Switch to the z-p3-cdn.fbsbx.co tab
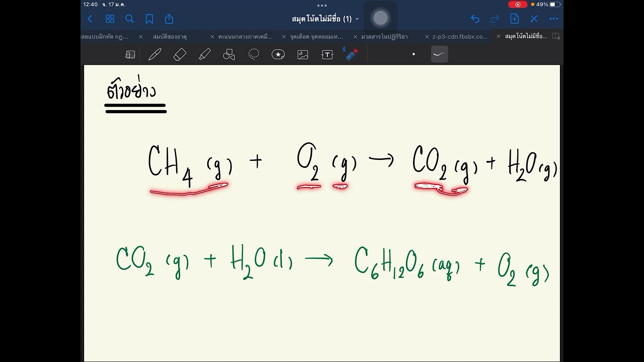The image size is (644, 362). (460, 37)
